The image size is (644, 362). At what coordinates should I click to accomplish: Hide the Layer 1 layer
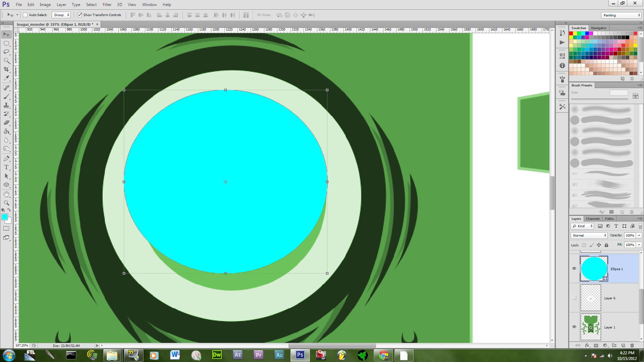pos(574,327)
